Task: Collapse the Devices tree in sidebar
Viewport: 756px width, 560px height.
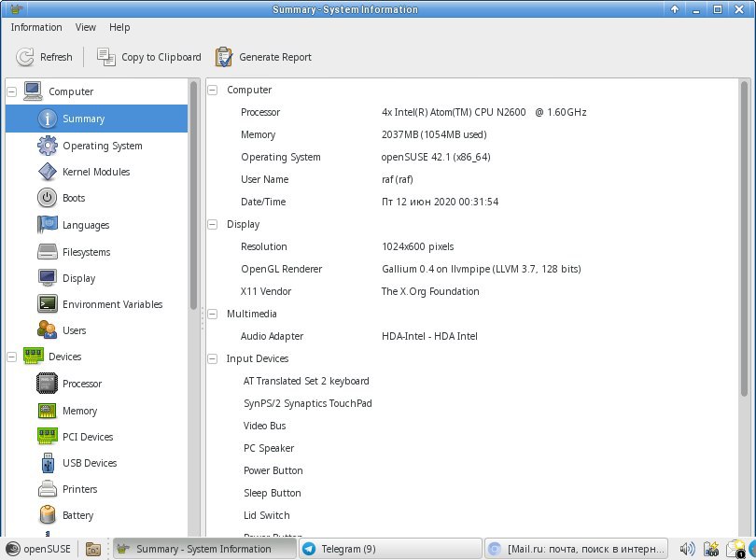Action: (11, 357)
